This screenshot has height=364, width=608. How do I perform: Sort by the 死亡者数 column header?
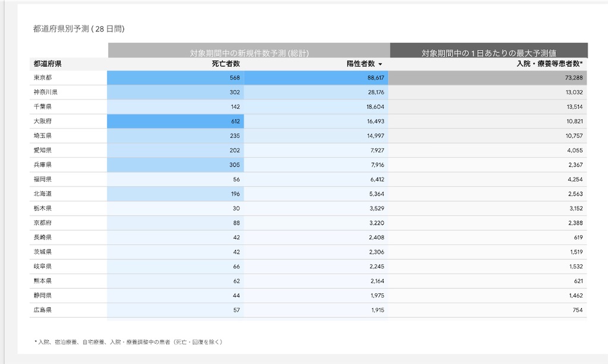(x=226, y=64)
